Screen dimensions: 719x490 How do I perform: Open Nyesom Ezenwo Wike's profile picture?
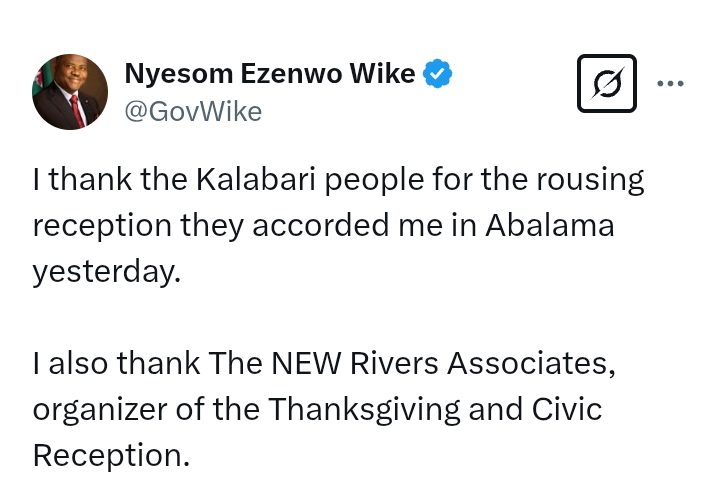point(70,92)
